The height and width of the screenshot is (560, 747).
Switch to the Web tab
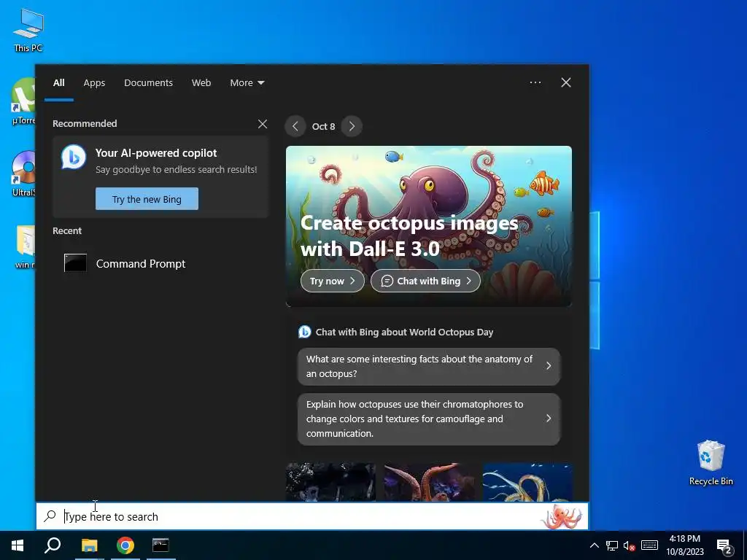click(x=201, y=83)
